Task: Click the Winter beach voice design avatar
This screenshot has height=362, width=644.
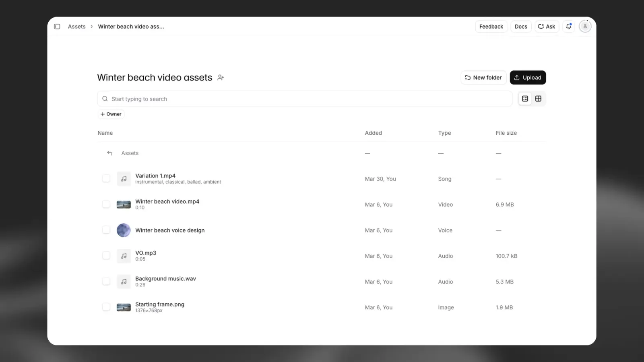Action: pos(124,230)
